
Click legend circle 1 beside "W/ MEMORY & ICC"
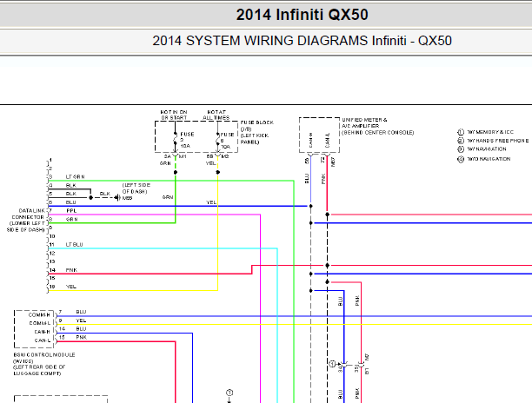click(x=461, y=132)
